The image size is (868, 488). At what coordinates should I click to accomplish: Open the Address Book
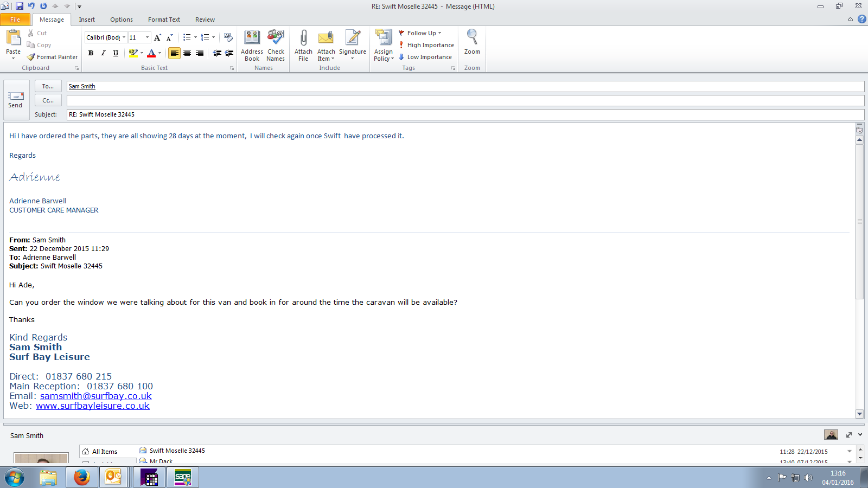tap(252, 46)
